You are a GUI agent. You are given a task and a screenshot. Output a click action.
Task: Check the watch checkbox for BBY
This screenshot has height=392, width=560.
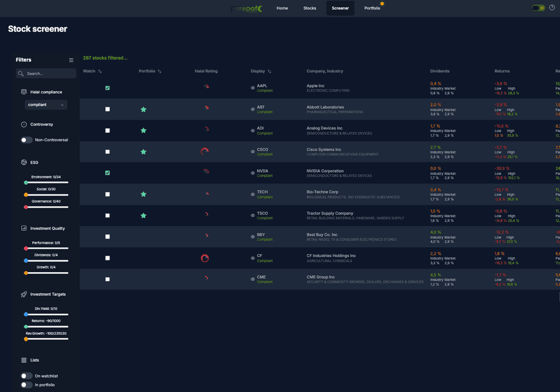coord(107,236)
